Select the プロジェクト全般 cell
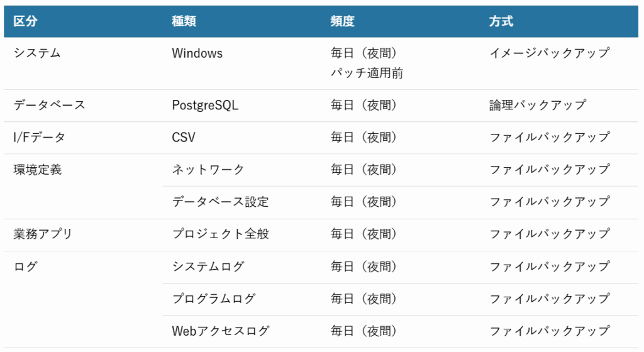The height and width of the screenshot is (352, 644). click(x=220, y=234)
